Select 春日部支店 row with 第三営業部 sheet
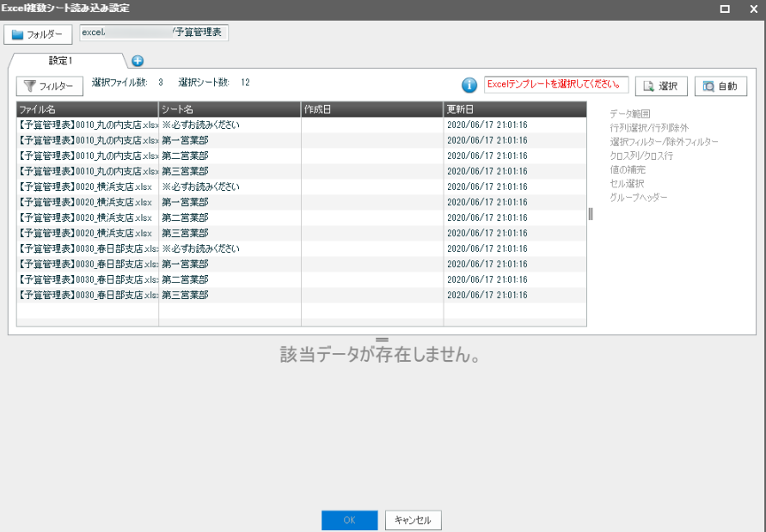Image resolution: width=766 pixels, height=532 pixels. [x=302, y=295]
